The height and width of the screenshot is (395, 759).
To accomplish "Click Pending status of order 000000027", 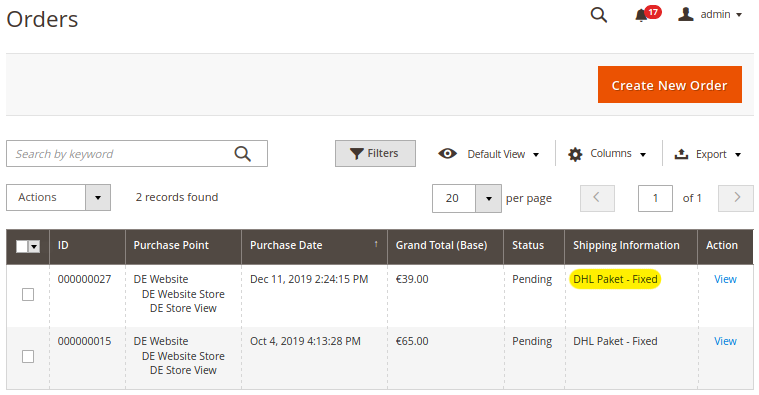I will point(532,280).
